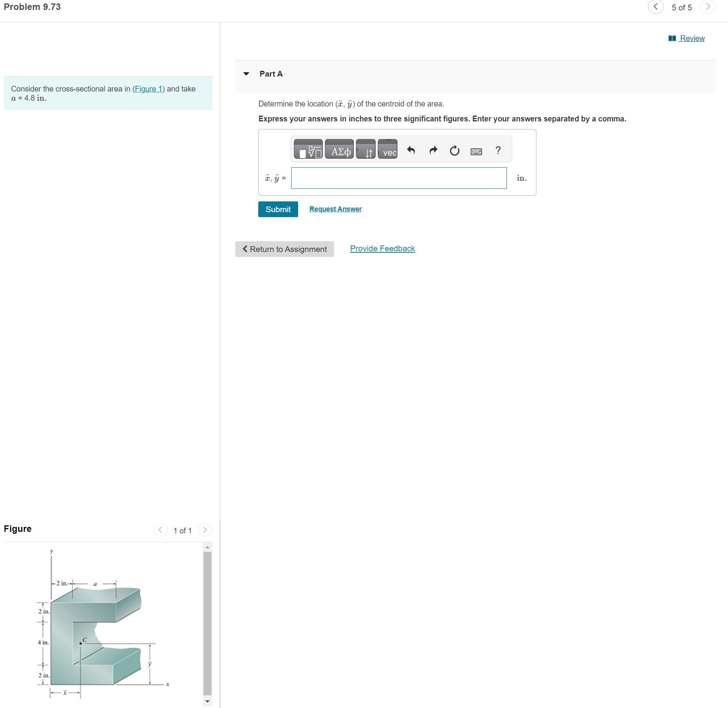Insert a vector using the vec button
The width and height of the screenshot is (728, 708).
[x=387, y=152]
